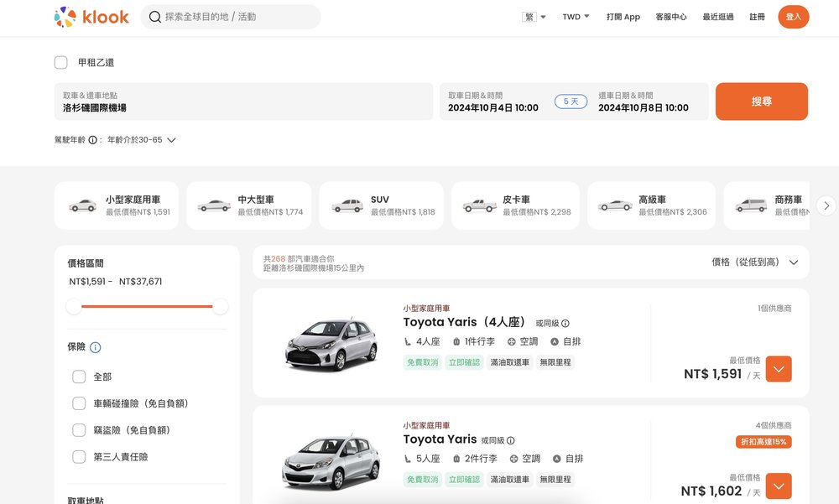Click the Klook logo

[91, 17]
